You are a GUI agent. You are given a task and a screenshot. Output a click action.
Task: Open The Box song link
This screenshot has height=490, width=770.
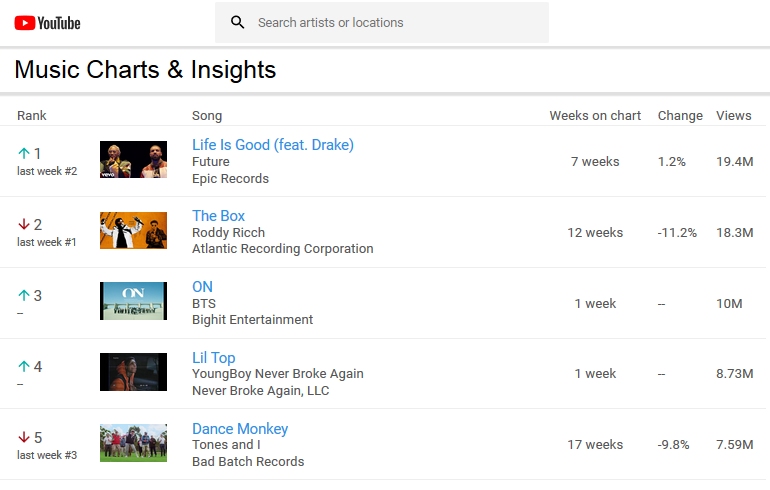218,216
